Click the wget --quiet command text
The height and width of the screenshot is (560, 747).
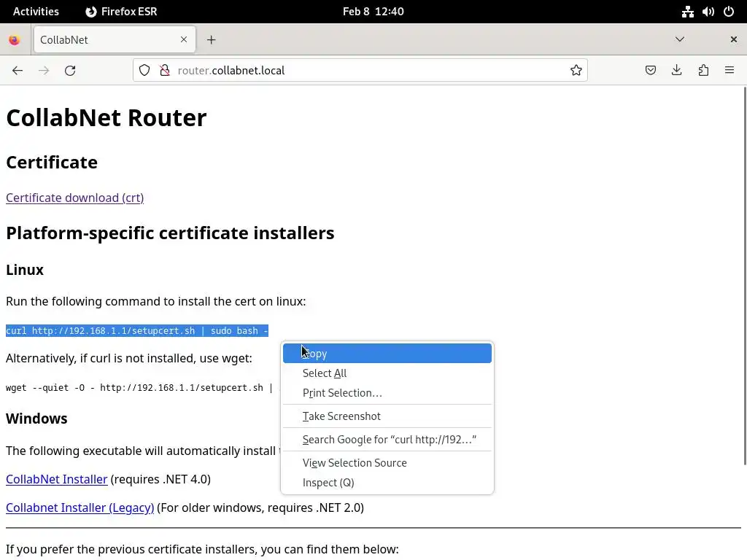coord(139,388)
